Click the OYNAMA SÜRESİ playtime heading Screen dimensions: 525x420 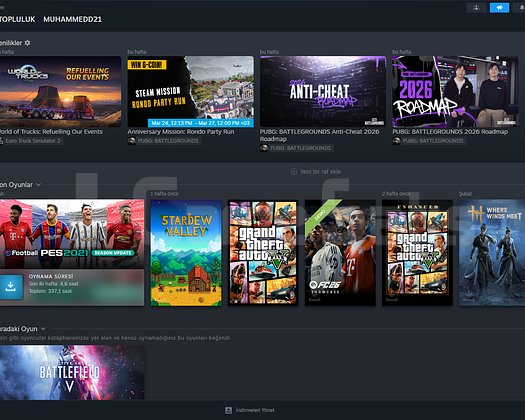click(51, 276)
